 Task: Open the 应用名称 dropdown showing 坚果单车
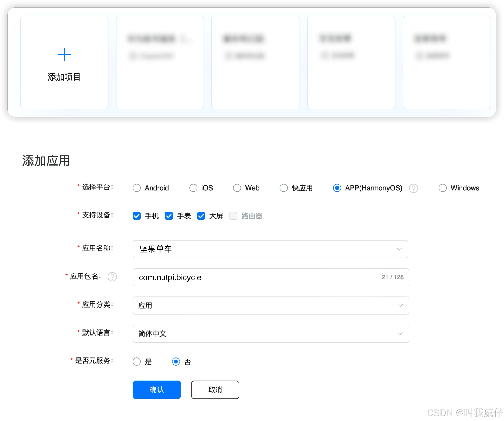[x=270, y=249]
